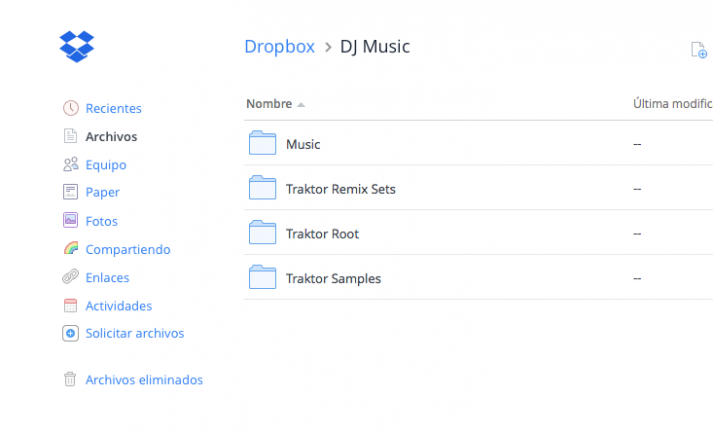This screenshot has width=713, height=433.
Task: Click the Actividades calendar icon
Action: click(70, 305)
